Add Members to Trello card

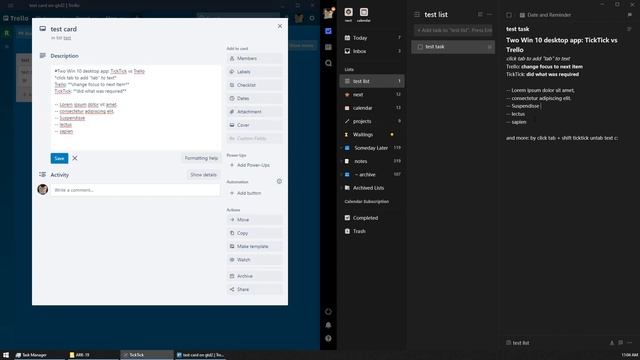[254, 58]
